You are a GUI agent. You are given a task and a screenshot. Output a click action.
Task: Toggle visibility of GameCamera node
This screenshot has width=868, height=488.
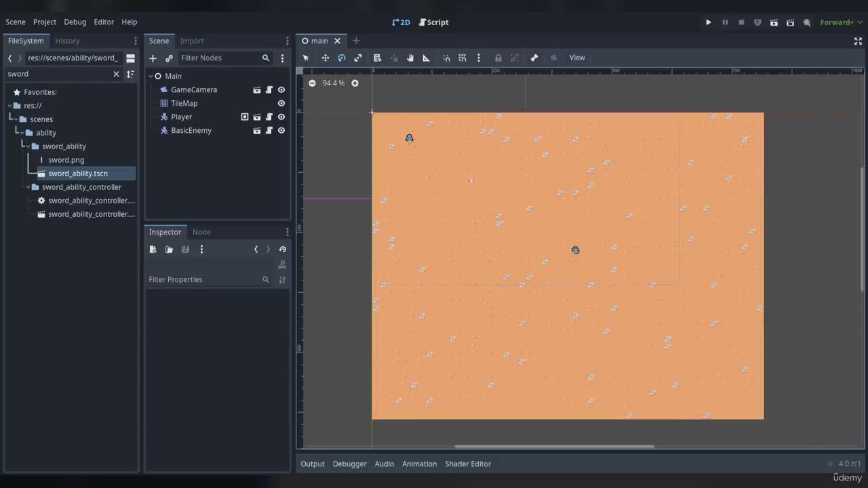281,89
